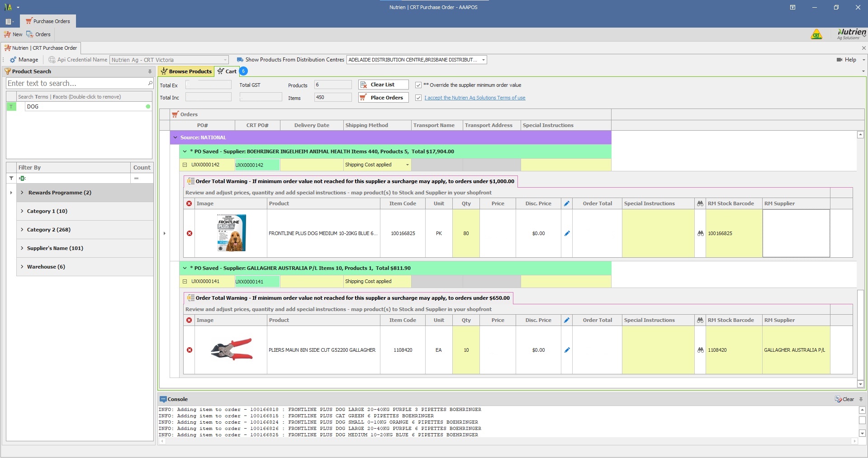
Task: Click the Help camera icon
Action: point(840,60)
